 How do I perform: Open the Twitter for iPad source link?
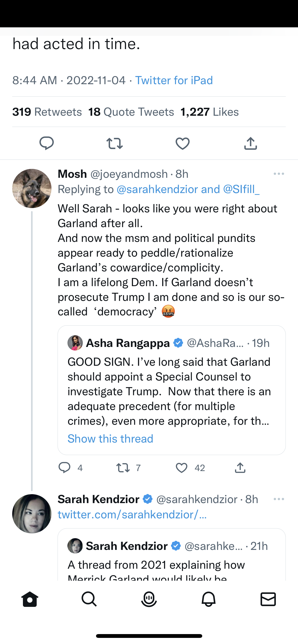pyautogui.click(x=174, y=80)
